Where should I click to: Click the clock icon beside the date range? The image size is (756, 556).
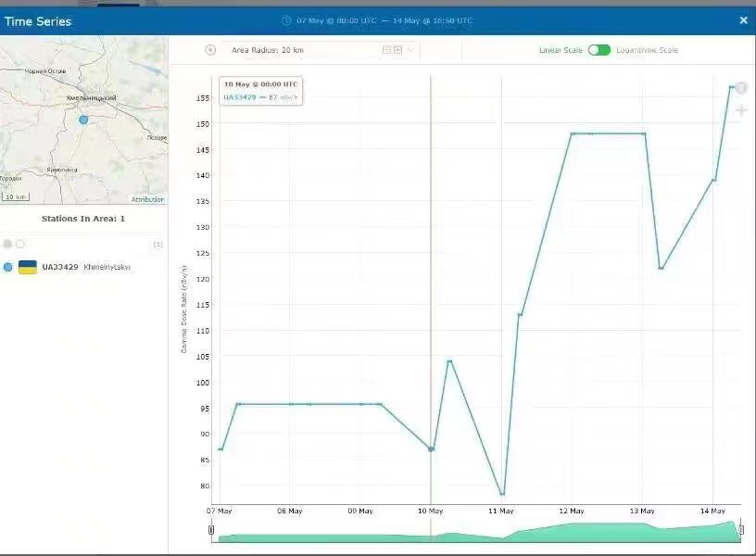tap(286, 20)
